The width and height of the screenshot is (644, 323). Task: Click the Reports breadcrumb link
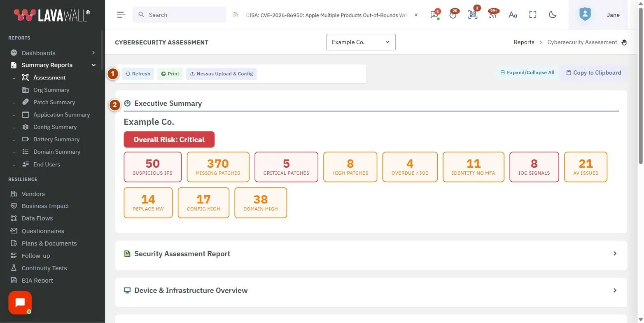[x=524, y=42]
